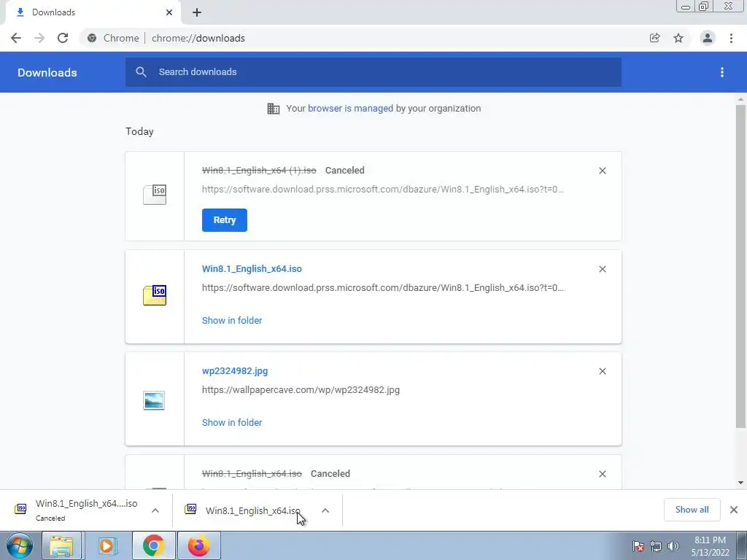Viewport: 747px width, 560px height.
Task: Click the Show all downloads button
Action: (692, 510)
